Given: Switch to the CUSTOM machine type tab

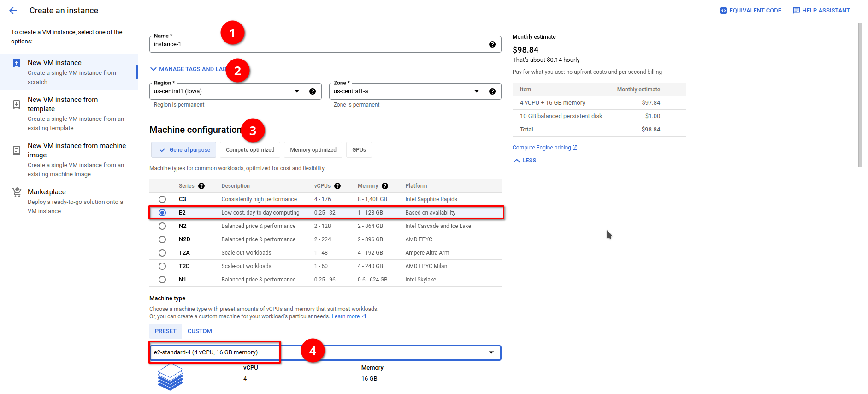Looking at the screenshot, I should [x=200, y=331].
